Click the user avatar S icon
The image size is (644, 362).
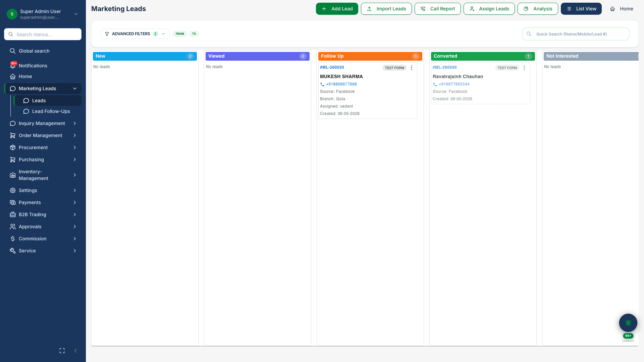12,14
